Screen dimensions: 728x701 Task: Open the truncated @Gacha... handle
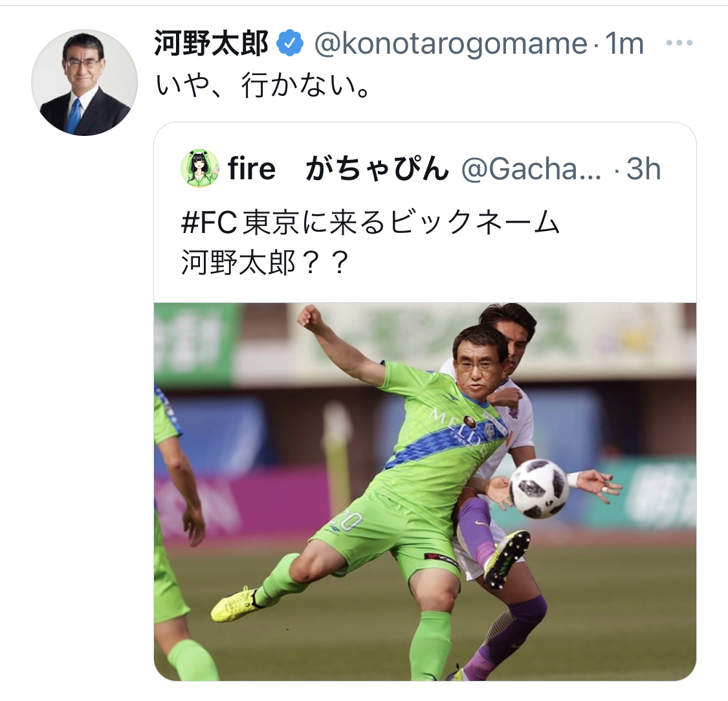pos(531,169)
